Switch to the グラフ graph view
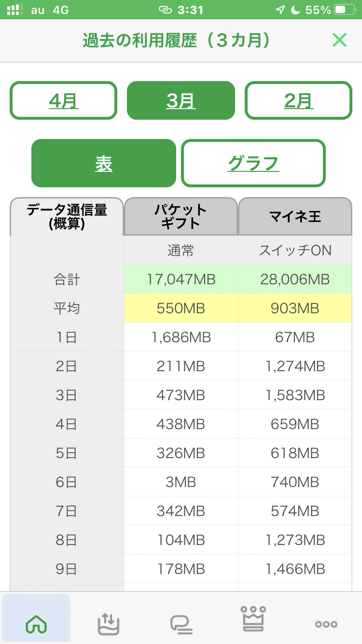The height and width of the screenshot is (644, 362). pyautogui.click(x=253, y=163)
